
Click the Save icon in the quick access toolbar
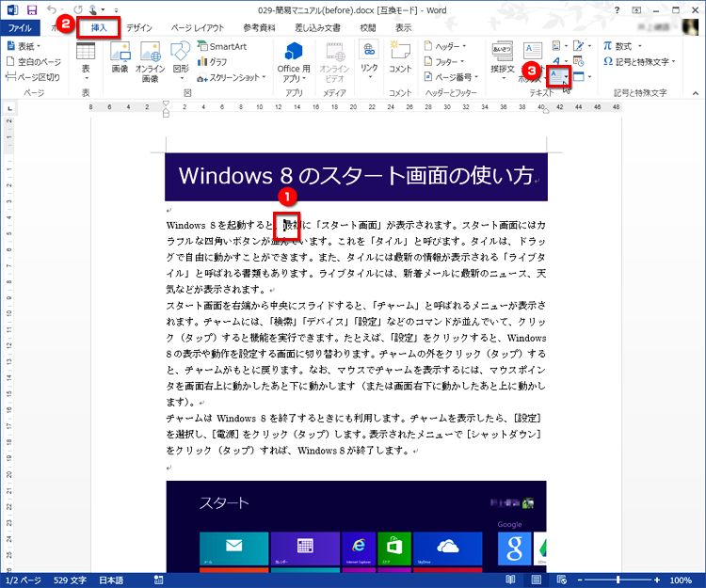coord(32,10)
